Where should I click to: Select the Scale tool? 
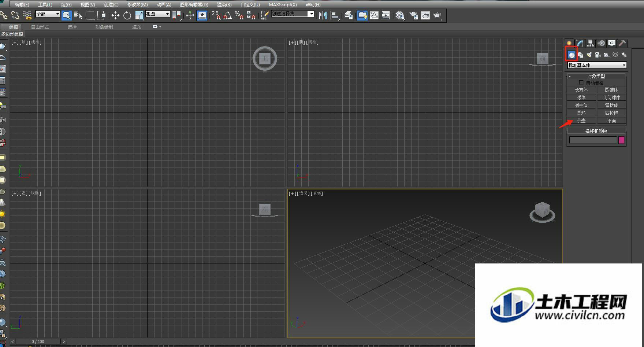click(x=139, y=15)
